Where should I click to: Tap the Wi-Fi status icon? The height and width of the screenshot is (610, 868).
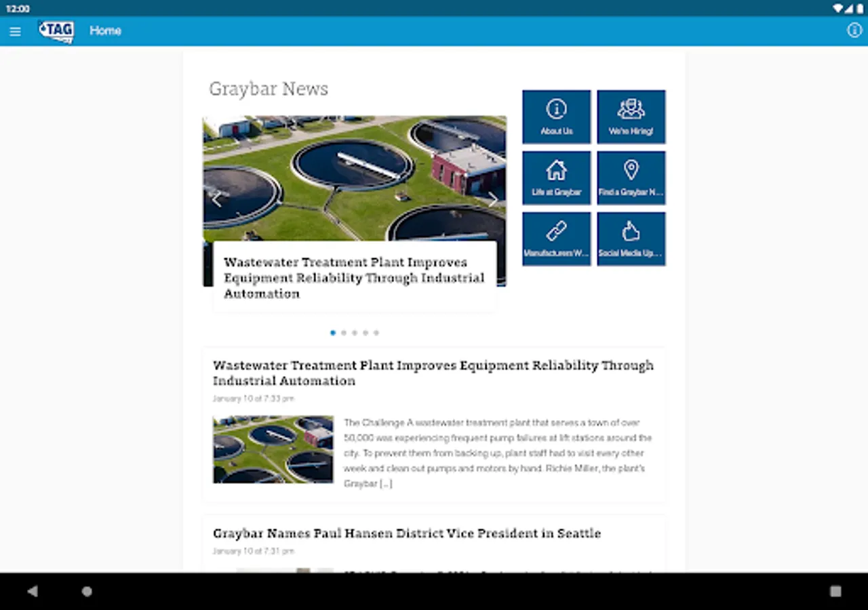tap(838, 9)
